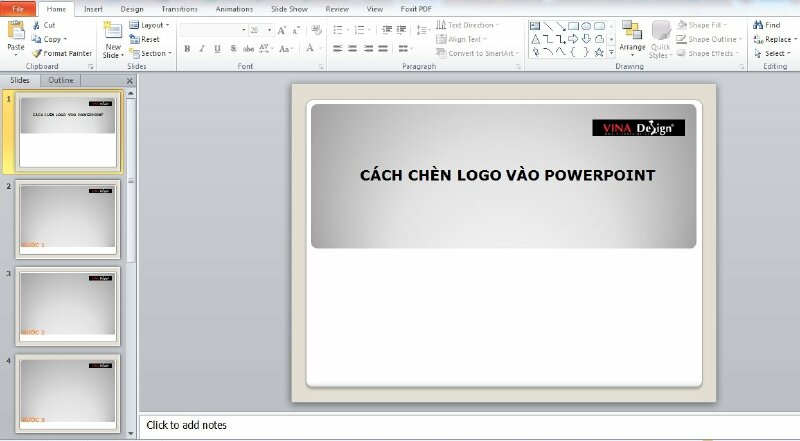Screen dimensions: 800x441
Task: Open Font dialog box launcher
Action: click(321, 67)
